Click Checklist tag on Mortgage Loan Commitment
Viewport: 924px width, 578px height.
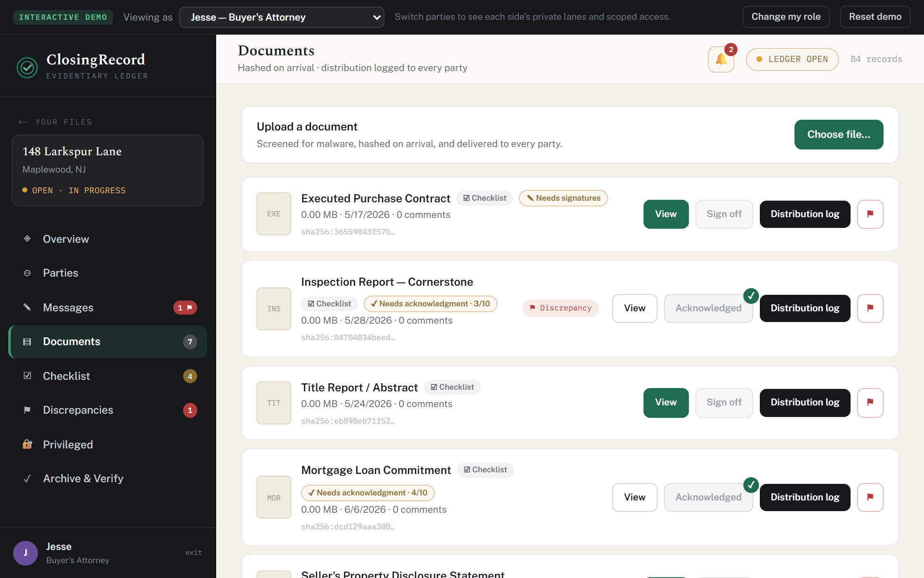point(486,470)
